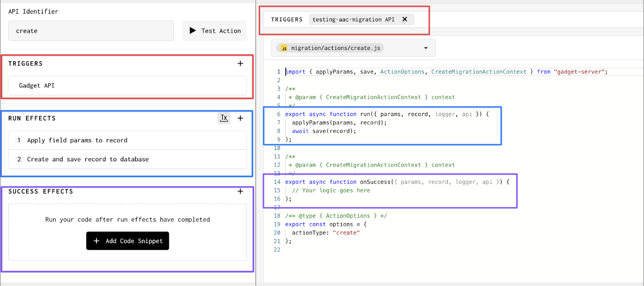
Task: Click the @param comment on line 12
Action: click(x=372, y=165)
